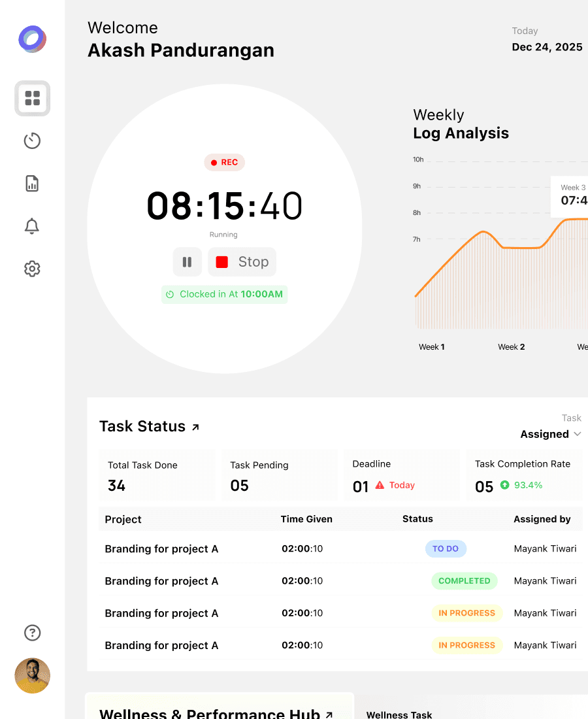This screenshot has width=588, height=719.
Task: Click the Total Task Done card
Action: coord(157,475)
